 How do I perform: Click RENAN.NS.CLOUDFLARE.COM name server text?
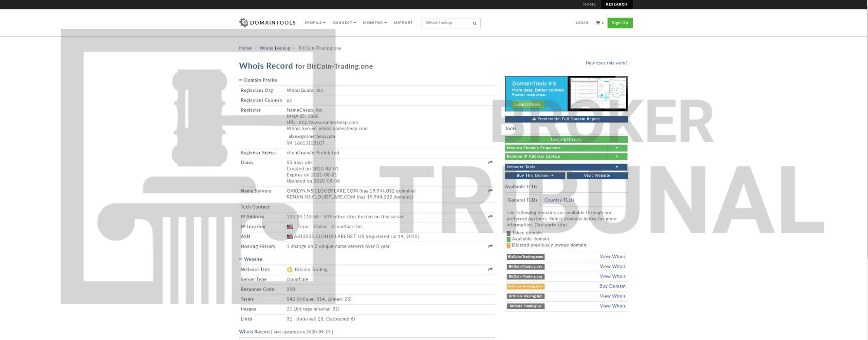pos(321,197)
